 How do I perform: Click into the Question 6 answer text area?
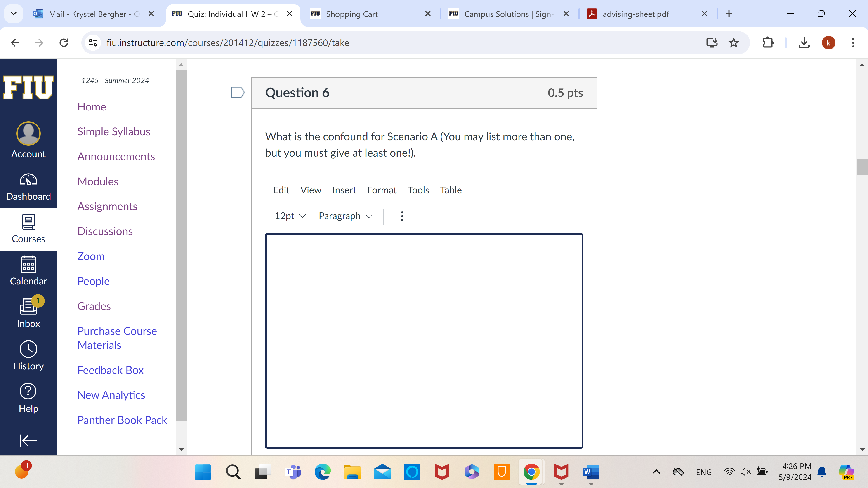[424, 340]
